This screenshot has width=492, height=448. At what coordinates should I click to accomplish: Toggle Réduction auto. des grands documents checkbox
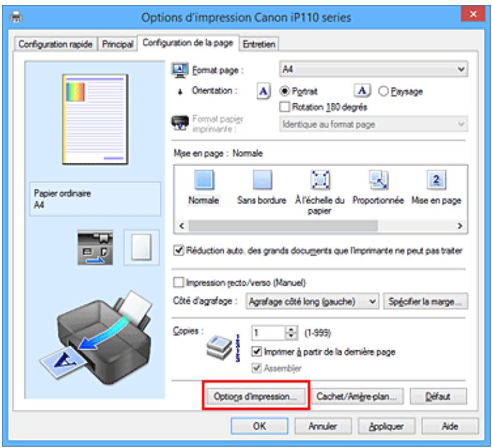pyautogui.click(x=179, y=251)
